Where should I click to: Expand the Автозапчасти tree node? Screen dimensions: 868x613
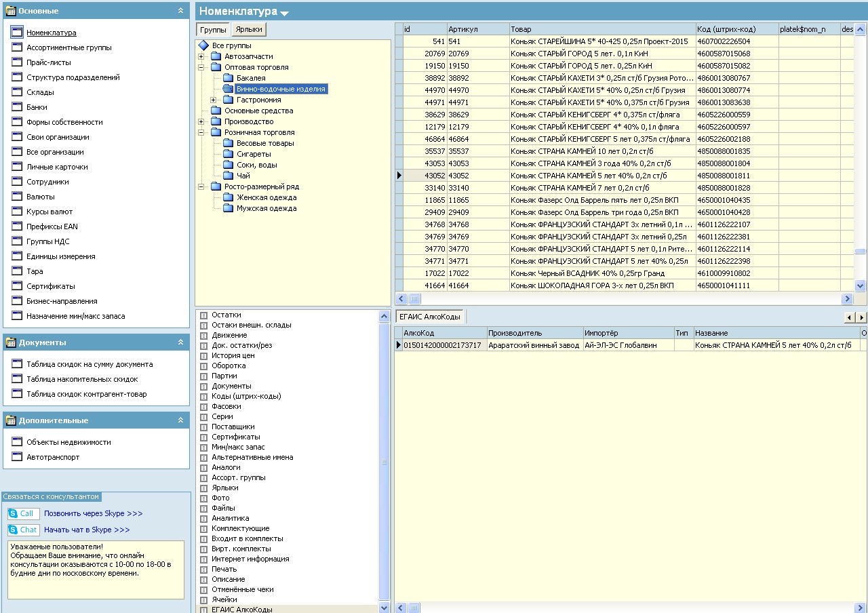pos(201,56)
